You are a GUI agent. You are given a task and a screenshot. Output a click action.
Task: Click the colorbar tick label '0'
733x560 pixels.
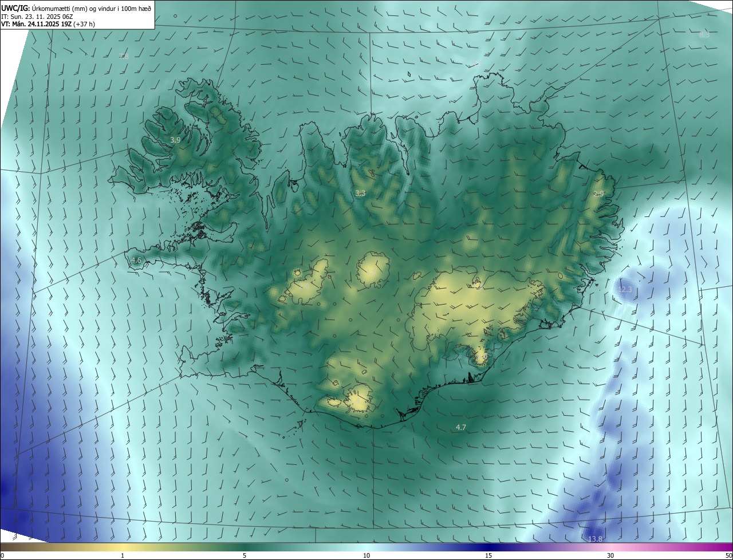point(2,555)
